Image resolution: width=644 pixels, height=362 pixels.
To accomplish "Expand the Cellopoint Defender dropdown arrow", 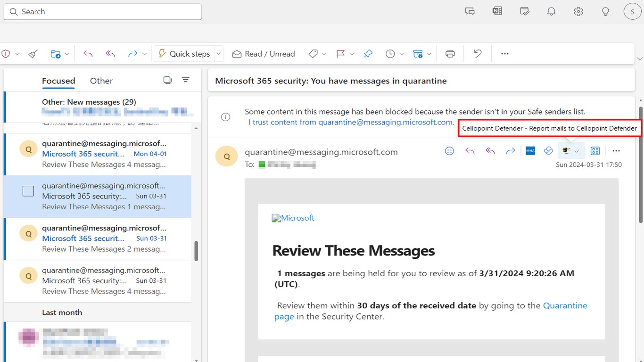I will point(577,151).
